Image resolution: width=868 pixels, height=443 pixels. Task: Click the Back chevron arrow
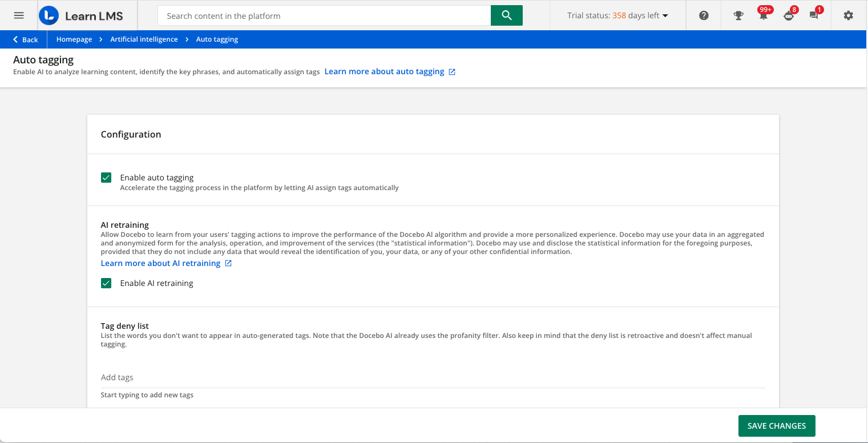coord(16,39)
